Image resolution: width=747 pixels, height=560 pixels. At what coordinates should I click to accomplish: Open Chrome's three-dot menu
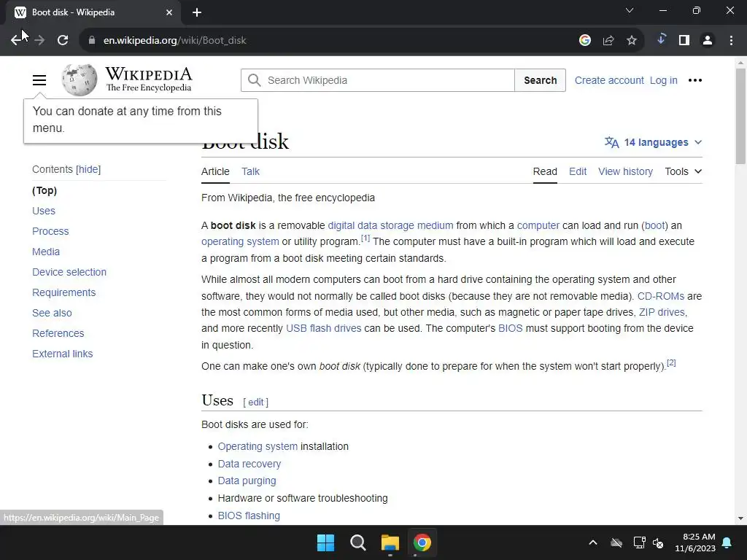(731, 41)
